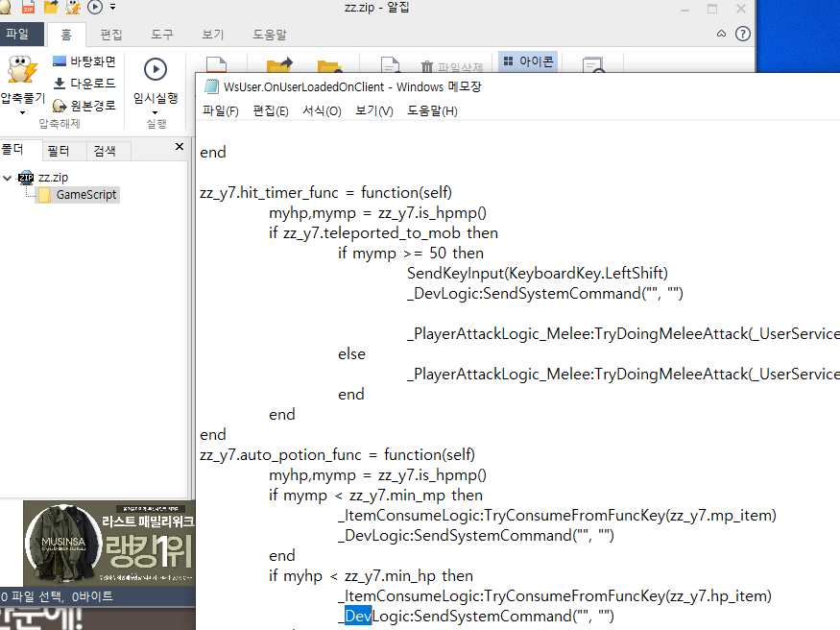Click the Notepad app icon in title bar
Screen dimensions: 840x630
pos(212,86)
